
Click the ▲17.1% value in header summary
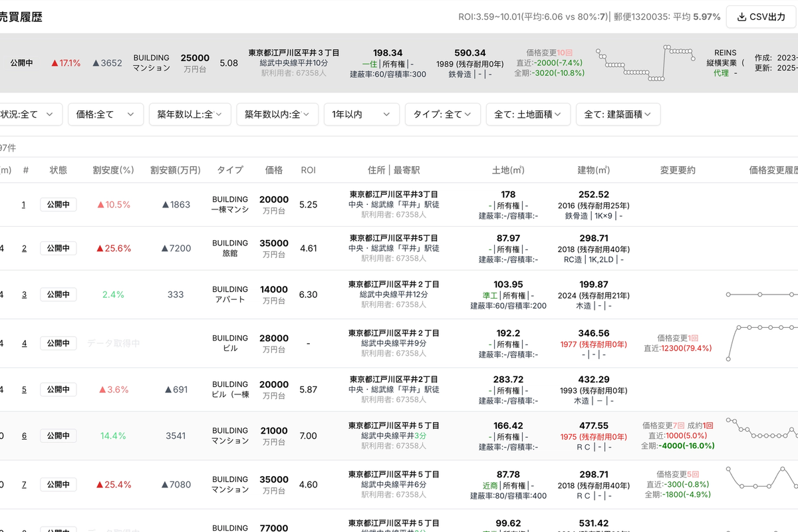(x=66, y=63)
